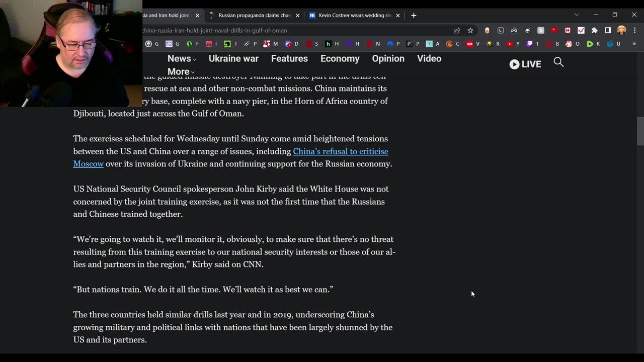644x362 pixels.
Task: Open the 'F' bookmark with green icon
Action: click(193, 44)
